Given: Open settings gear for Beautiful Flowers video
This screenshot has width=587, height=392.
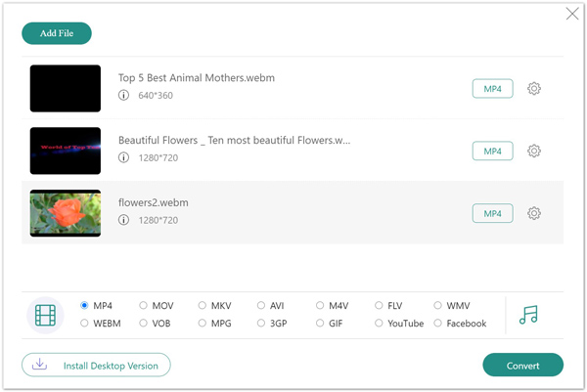Looking at the screenshot, I should [x=534, y=152].
